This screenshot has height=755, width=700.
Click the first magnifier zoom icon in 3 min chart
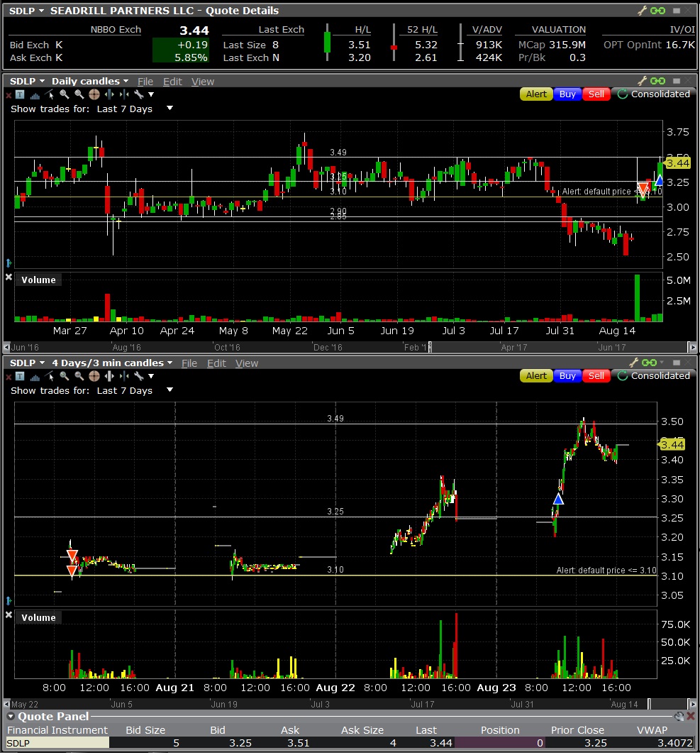pyautogui.click(x=65, y=376)
